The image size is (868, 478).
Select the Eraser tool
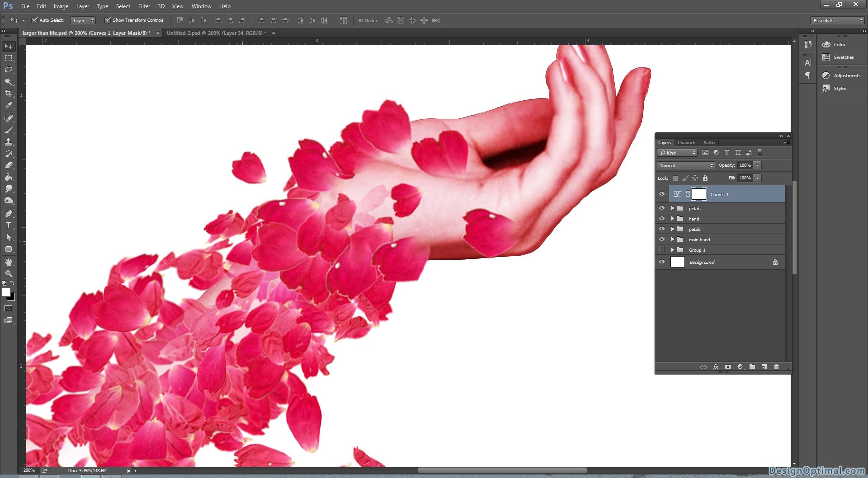[9, 165]
